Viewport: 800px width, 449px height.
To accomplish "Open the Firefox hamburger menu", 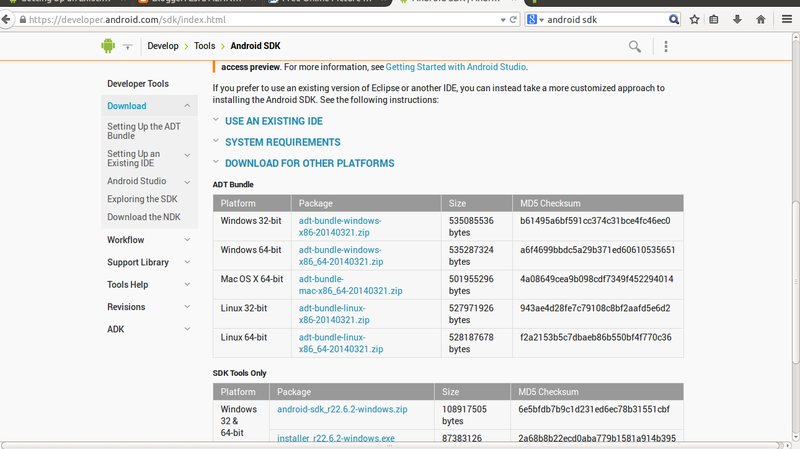I will coord(787,19).
